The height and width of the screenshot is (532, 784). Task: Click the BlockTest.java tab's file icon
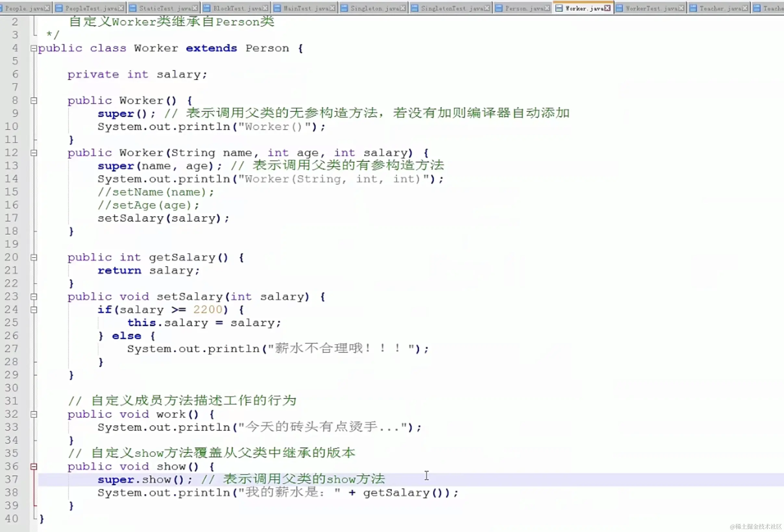pos(207,8)
